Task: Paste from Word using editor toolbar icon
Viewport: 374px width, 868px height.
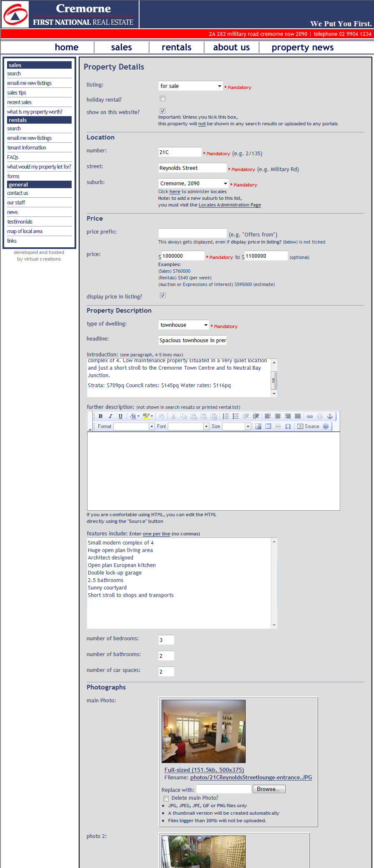Action: point(214,416)
